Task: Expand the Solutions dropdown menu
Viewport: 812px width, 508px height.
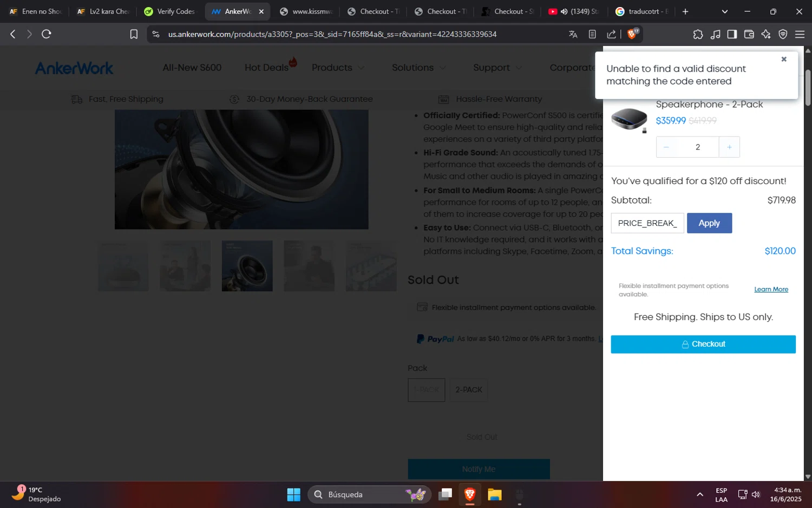Action: pos(419,68)
